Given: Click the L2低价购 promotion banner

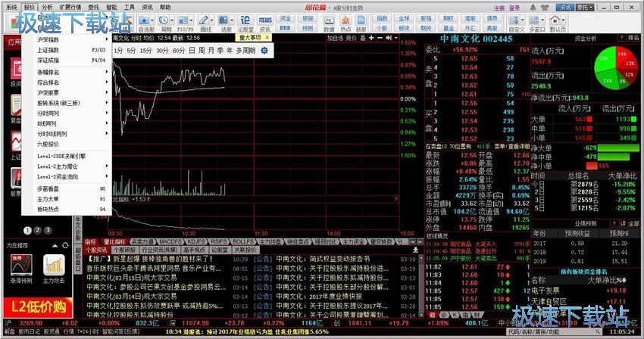Looking at the screenshot, I should pos(38,306).
